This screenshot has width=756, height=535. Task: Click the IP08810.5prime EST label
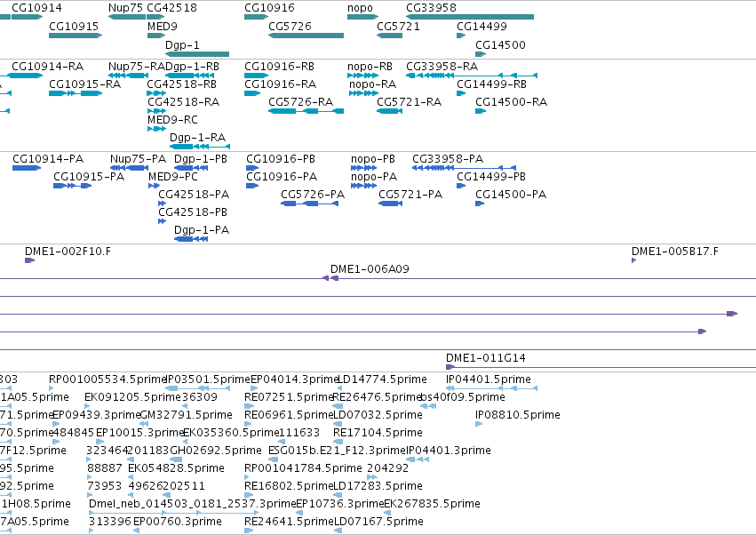(518, 415)
